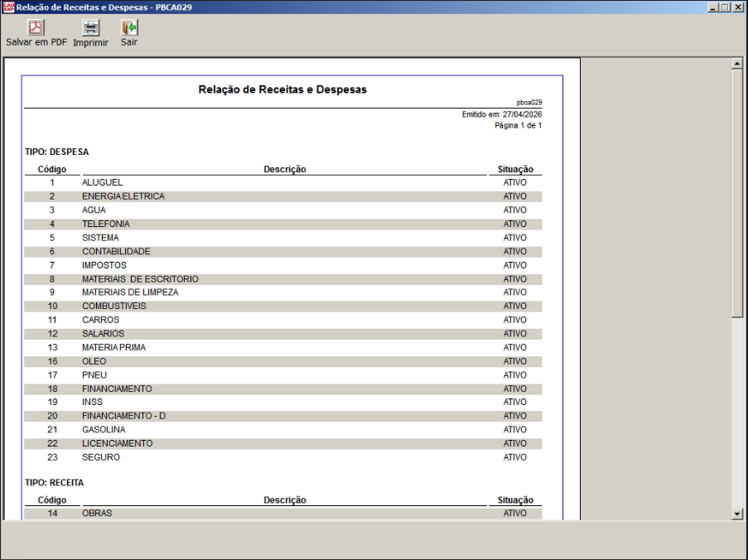The width and height of the screenshot is (748, 560).
Task: Close the PBCA029 window
Action: (x=737, y=7)
